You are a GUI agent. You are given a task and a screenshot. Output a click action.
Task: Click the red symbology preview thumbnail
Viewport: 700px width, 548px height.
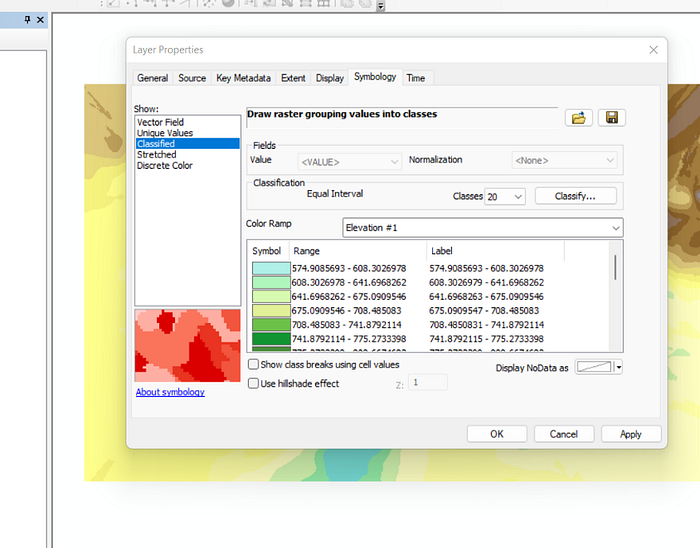[188, 345]
